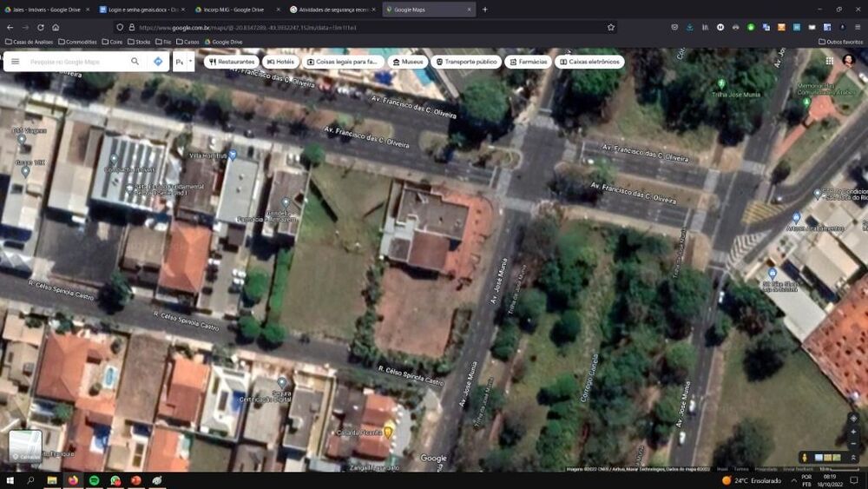The image size is (868, 489).
Task: Open WhatsApp from the taskbar
Action: (115, 480)
